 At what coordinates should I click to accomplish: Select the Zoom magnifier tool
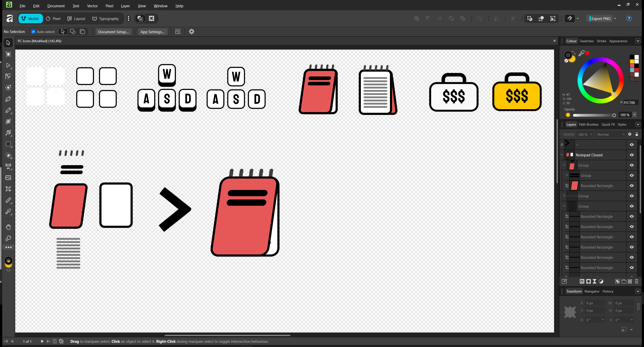click(x=8, y=238)
